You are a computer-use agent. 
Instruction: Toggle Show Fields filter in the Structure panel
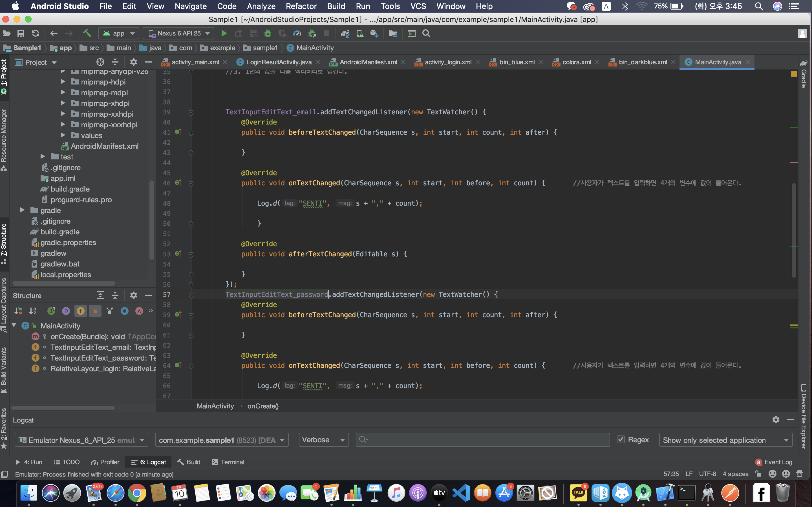click(81, 311)
